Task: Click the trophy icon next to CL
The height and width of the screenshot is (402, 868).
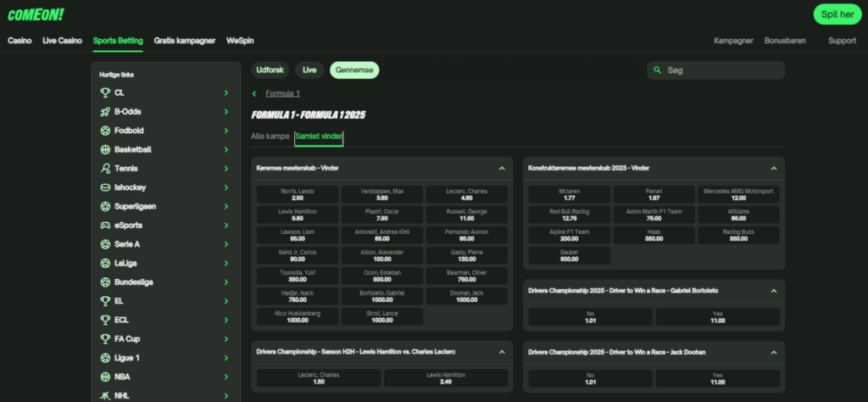Action: (x=105, y=93)
